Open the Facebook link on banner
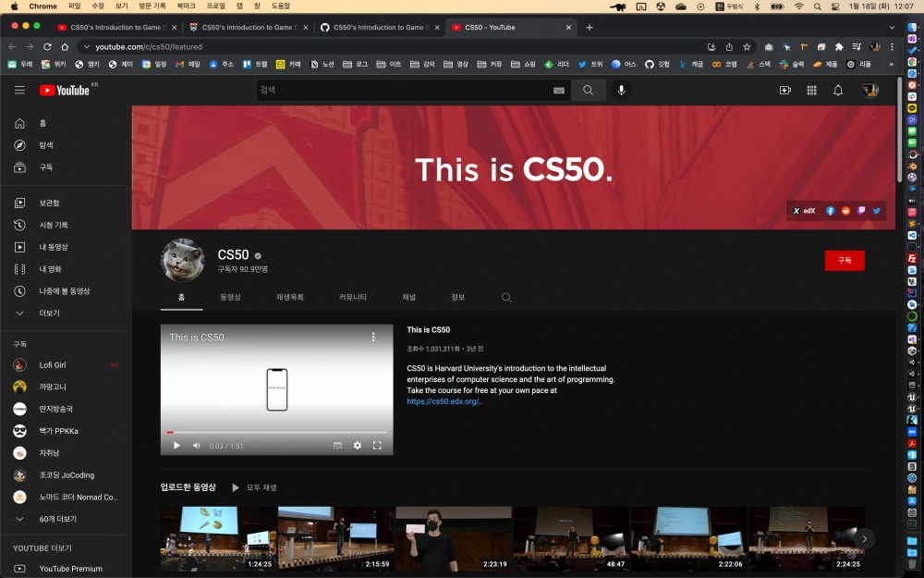This screenshot has width=924, height=578. 831,211
